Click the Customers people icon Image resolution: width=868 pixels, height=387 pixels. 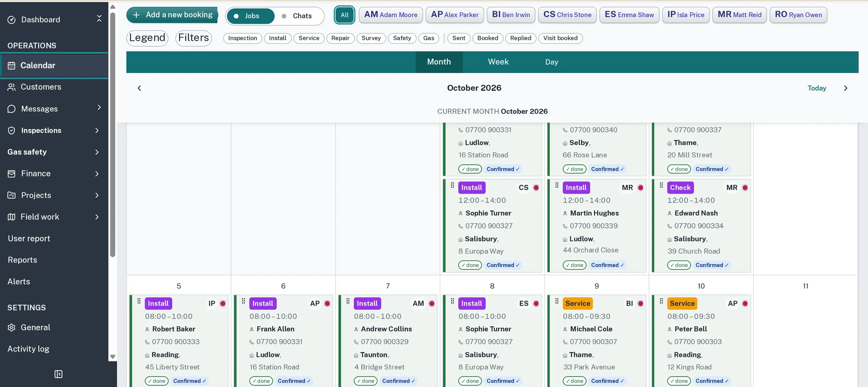[x=12, y=87]
